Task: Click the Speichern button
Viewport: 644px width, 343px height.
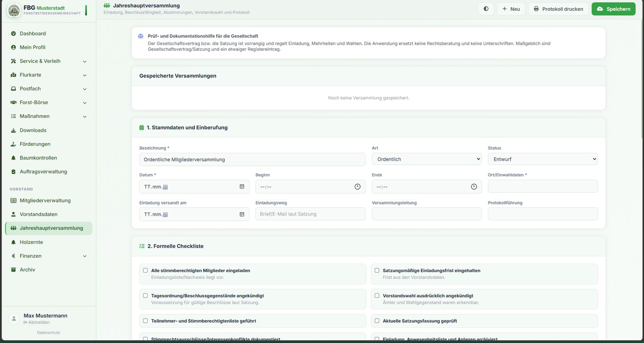Action: tap(613, 9)
